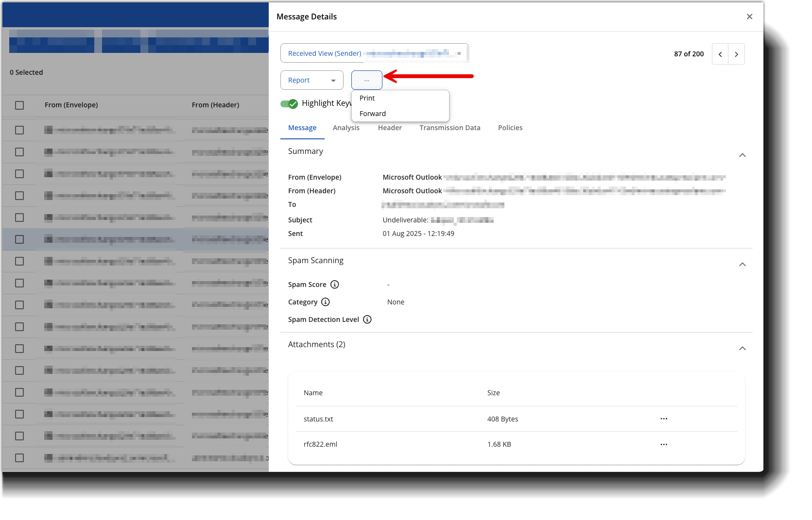Click the Category info icon
Screen dimensions: 812x520
(326, 302)
